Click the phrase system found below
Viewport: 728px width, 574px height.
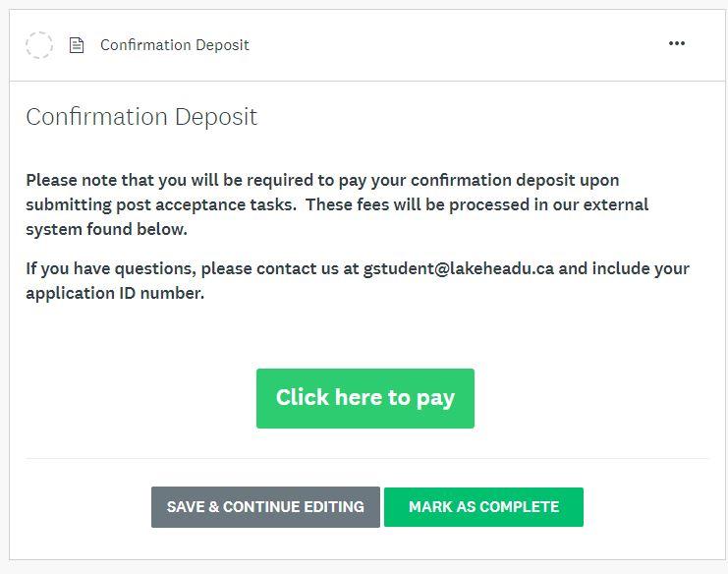pos(106,229)
